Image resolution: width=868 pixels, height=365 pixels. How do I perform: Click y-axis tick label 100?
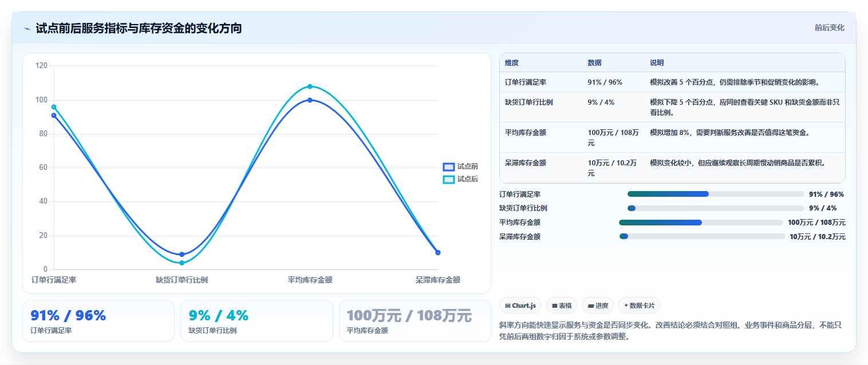(x=41, y=100)
